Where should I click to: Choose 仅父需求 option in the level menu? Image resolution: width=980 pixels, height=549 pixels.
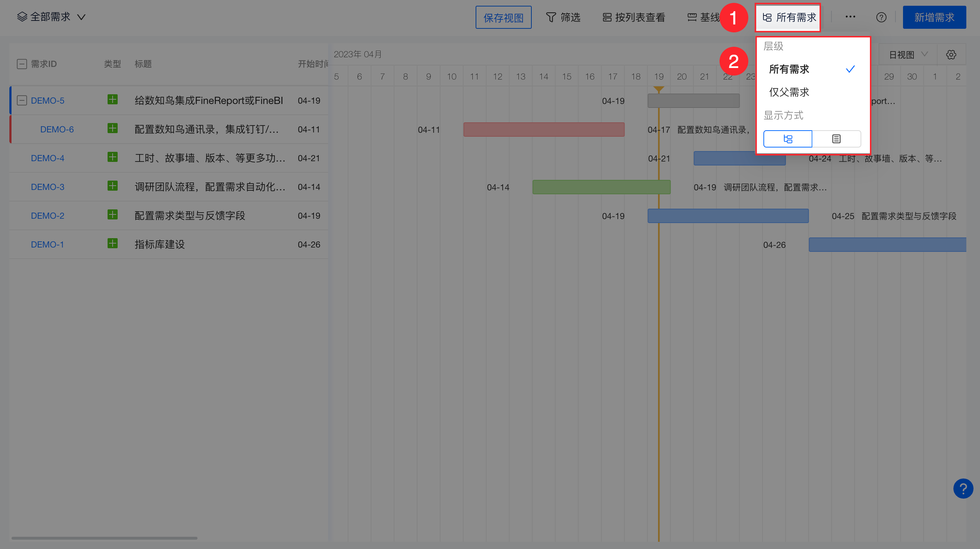[x=789, y=92]
